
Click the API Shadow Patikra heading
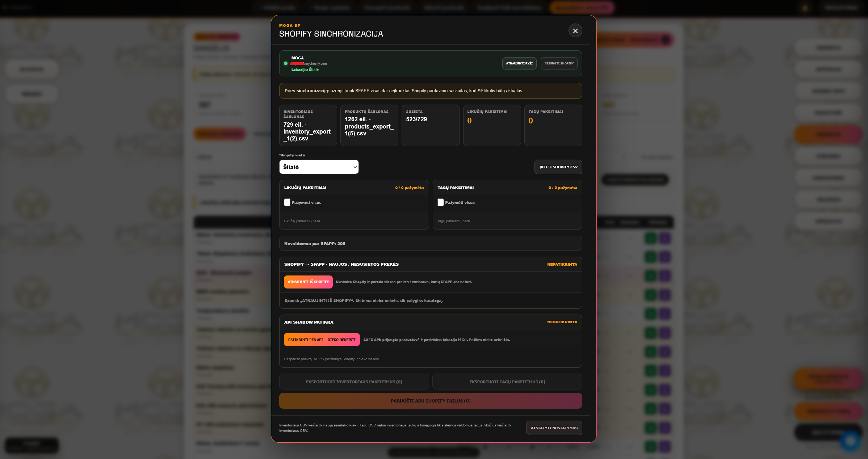pos(309,322)
